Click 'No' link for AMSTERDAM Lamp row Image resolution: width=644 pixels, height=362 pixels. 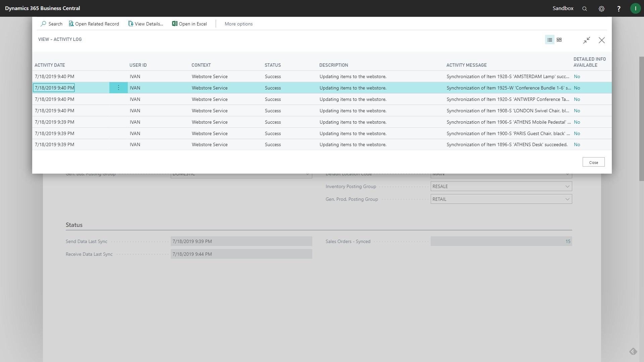[577, 76]
